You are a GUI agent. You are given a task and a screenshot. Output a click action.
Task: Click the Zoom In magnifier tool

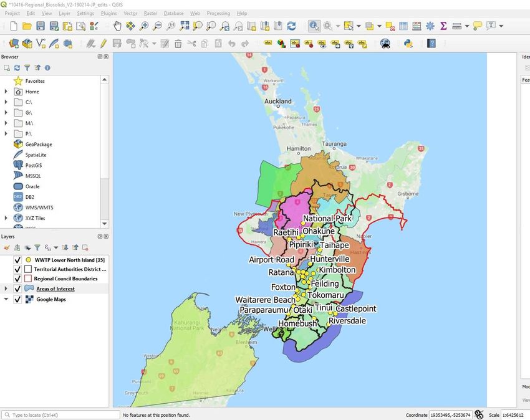coord(144,26)
